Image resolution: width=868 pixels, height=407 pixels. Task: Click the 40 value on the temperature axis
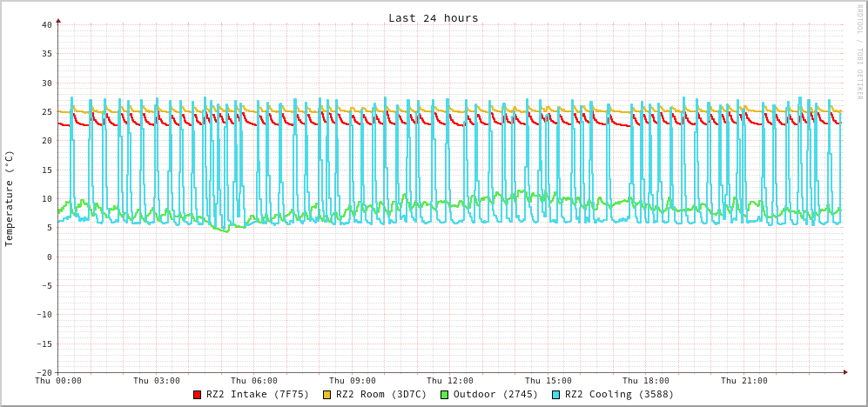pyautogui.click(x=46, y=25)
